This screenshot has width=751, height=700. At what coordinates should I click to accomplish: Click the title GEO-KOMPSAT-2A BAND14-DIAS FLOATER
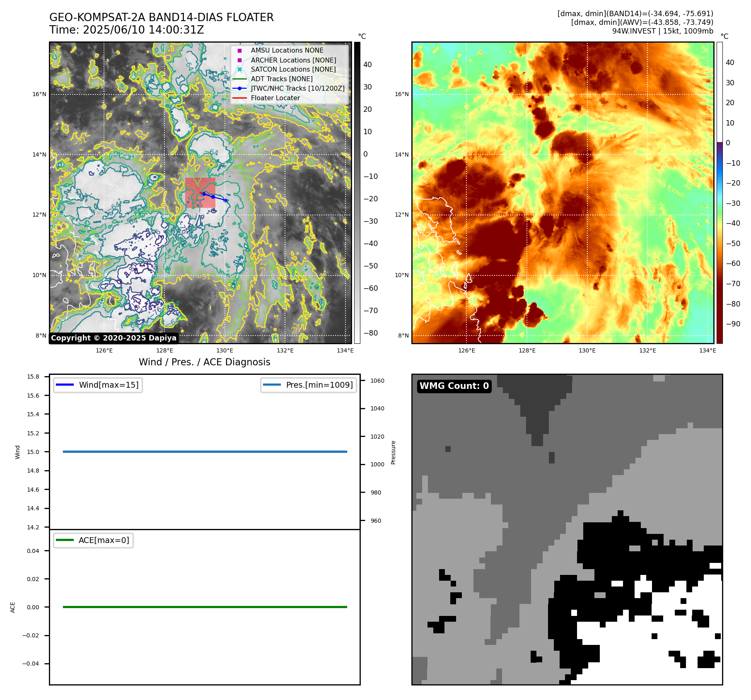(x=162, y=17)
